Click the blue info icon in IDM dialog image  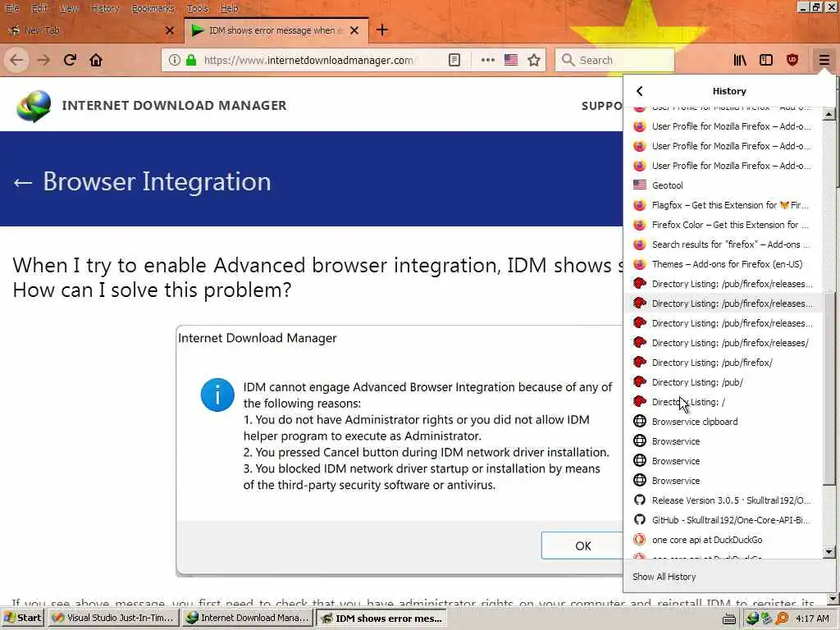217,395
